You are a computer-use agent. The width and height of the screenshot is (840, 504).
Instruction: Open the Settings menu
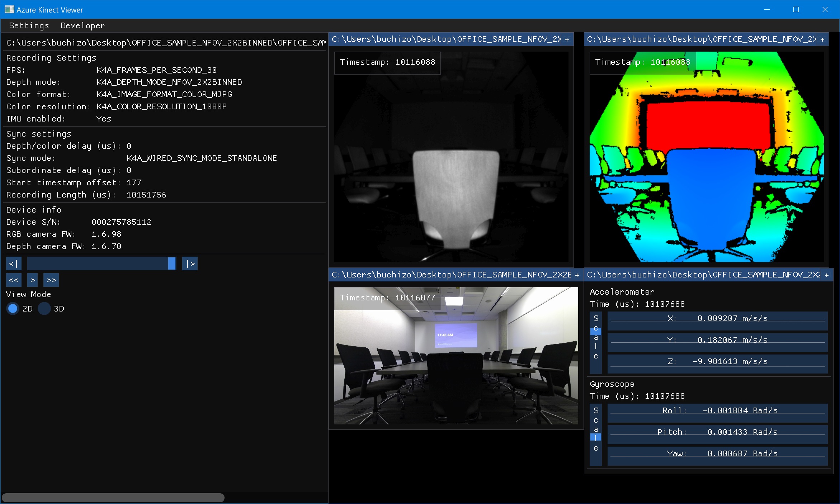point(29,25)
